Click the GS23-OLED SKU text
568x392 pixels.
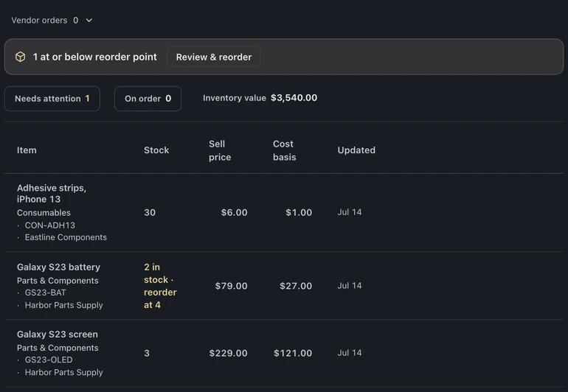[x=49, y=360]
